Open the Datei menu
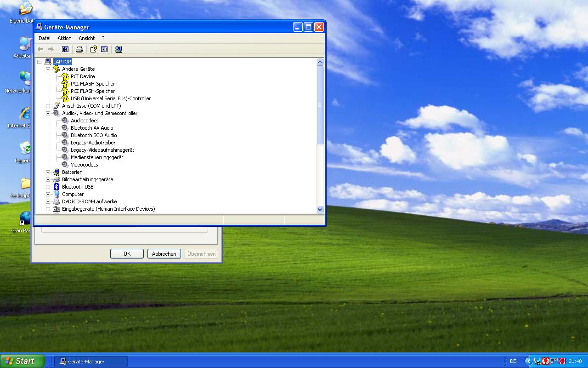 pos(45,38)
